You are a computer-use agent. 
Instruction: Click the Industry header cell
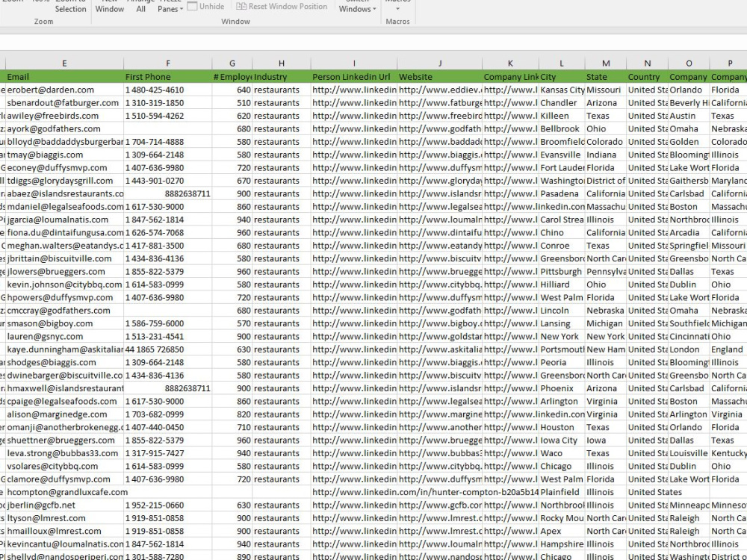click(x=282, y=77)
